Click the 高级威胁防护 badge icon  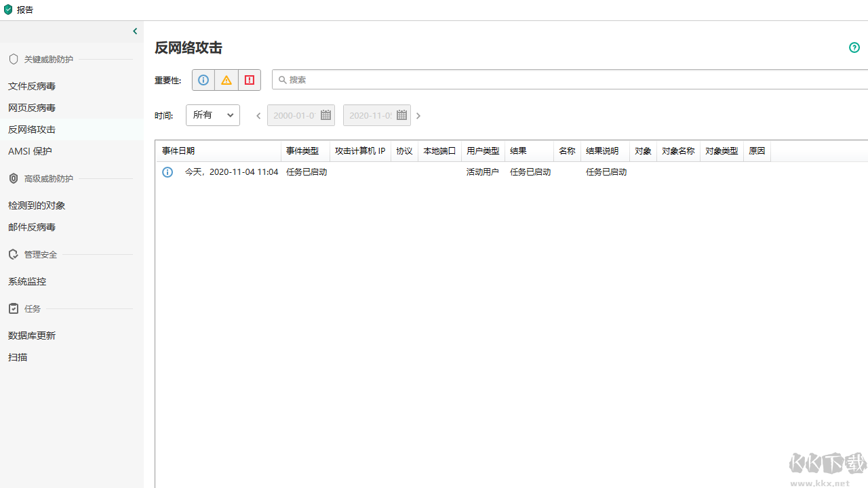pyautogui.click(x=13, y=178)
